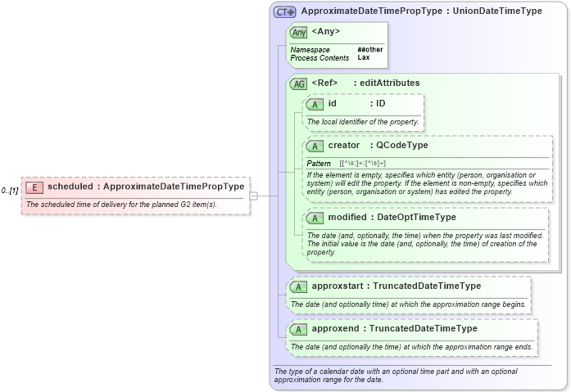
Task: Select the 0..[1] cardinality label
Action: [x=10, y=191]
